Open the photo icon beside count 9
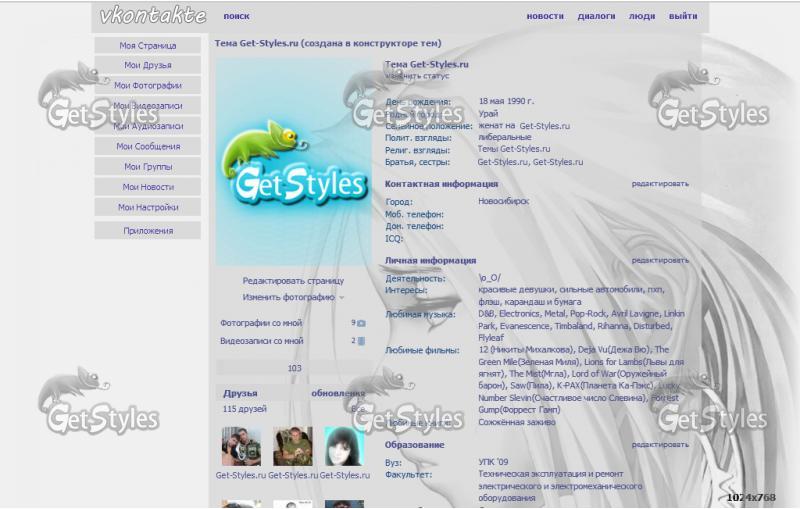Screen dimensions: 800x509 click(x=361, y=323)
